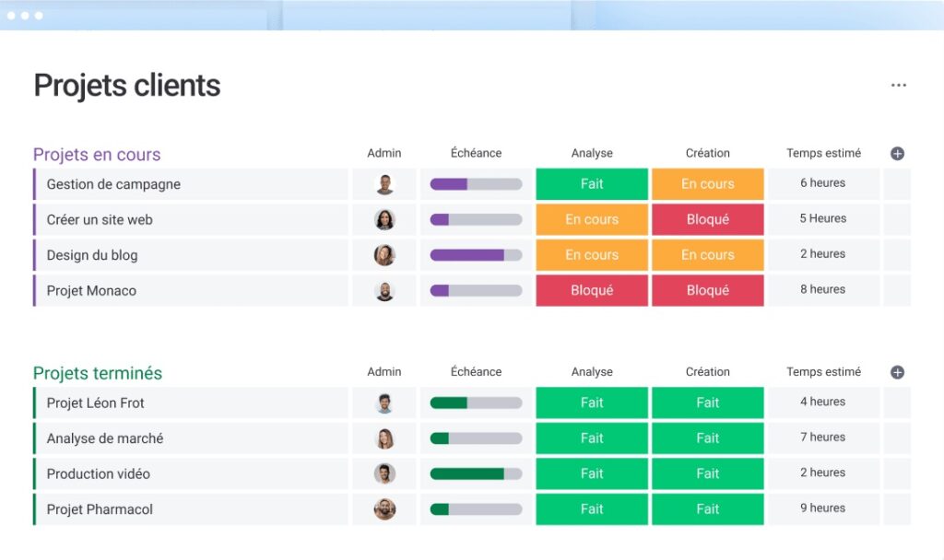Click the Gestion de campagne admin avatar
The height and width of the screenshot is (560, 944).
pos(384,184)
